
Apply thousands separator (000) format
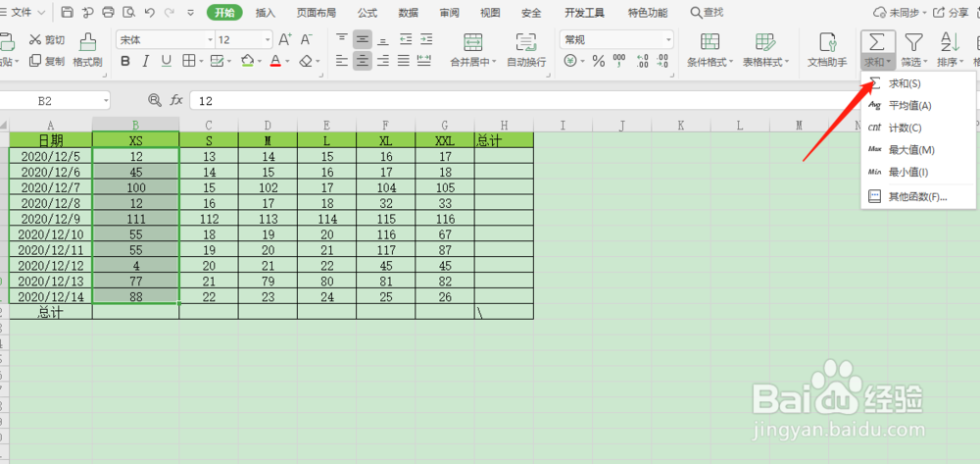(x=619, y=61)
